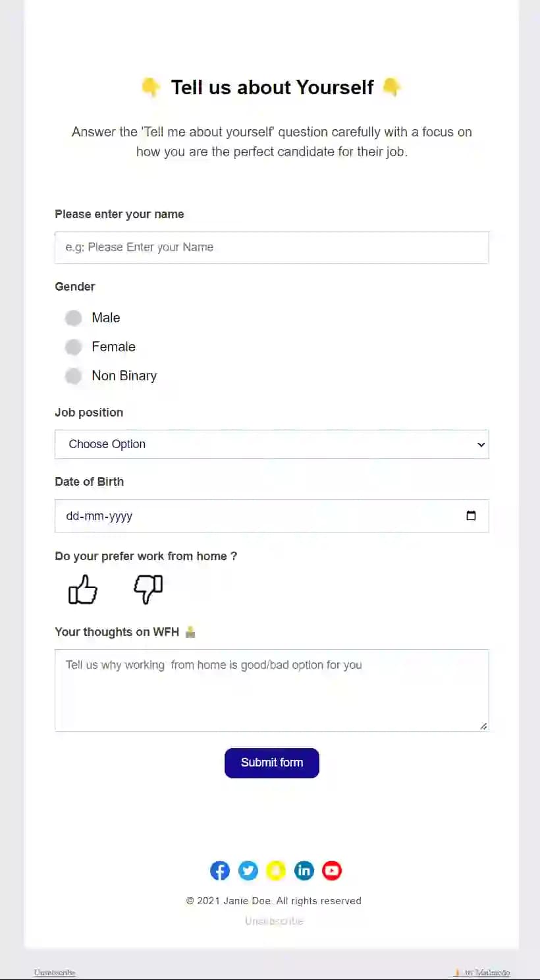The width and height of the screenshot is (540, 980).
Task: Open the LinkedIn profile icon
Action: click(x=304, y=870)
